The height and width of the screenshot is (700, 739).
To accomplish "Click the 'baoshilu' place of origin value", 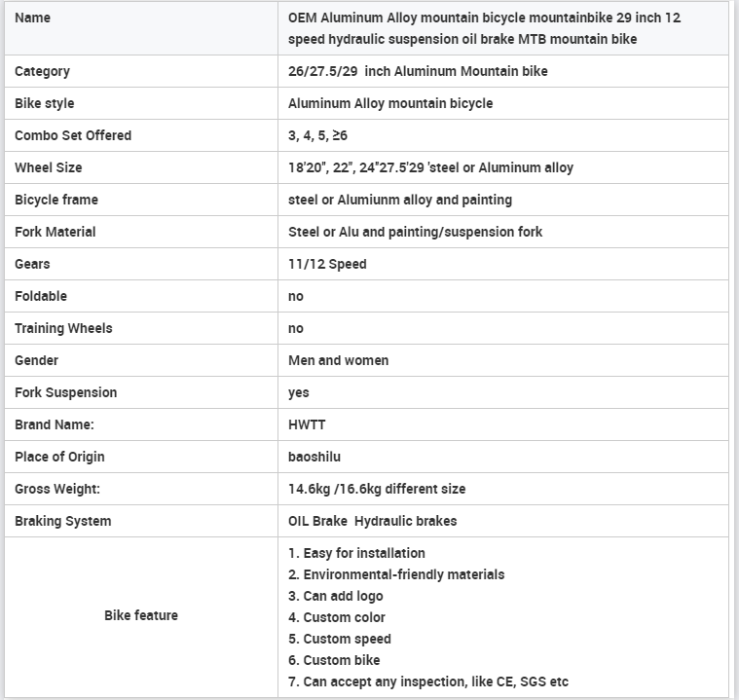I will click(x=314, y=457).
